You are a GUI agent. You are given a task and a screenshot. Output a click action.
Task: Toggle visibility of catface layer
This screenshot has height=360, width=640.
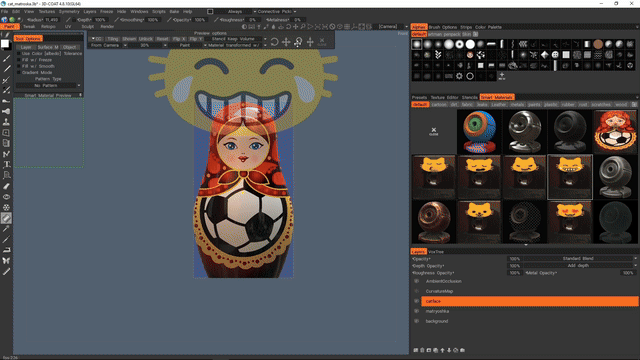pyautogui.click(x=416, y=301)
